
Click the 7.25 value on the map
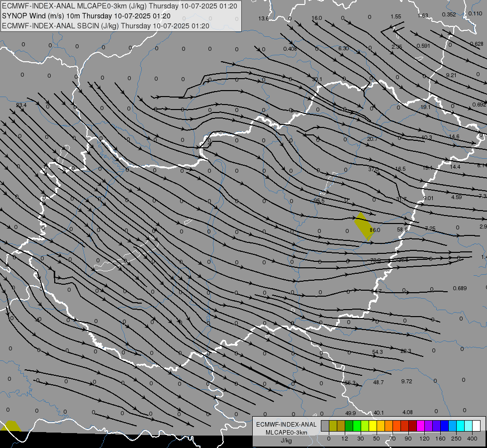pos(430,228)
